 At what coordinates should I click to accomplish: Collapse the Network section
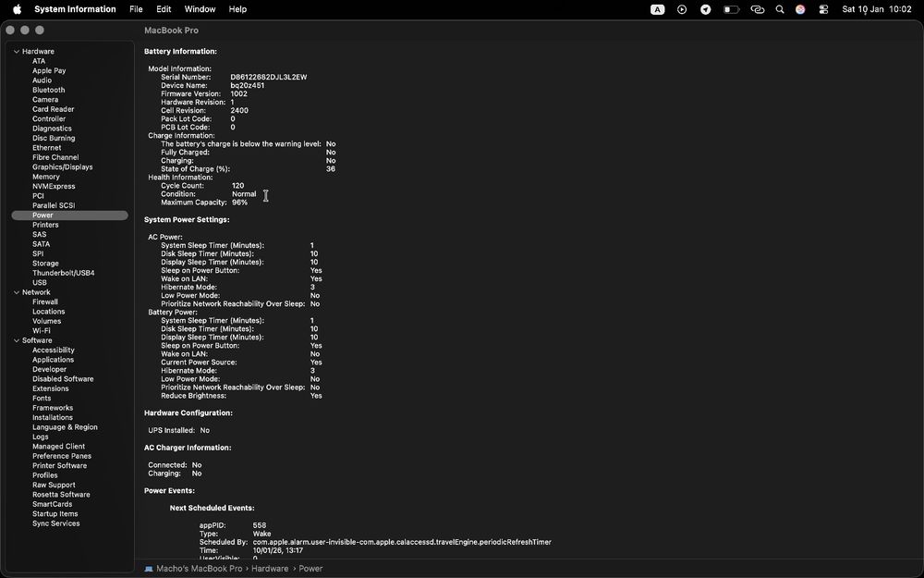pyautogui.click(x=17, y=292)
